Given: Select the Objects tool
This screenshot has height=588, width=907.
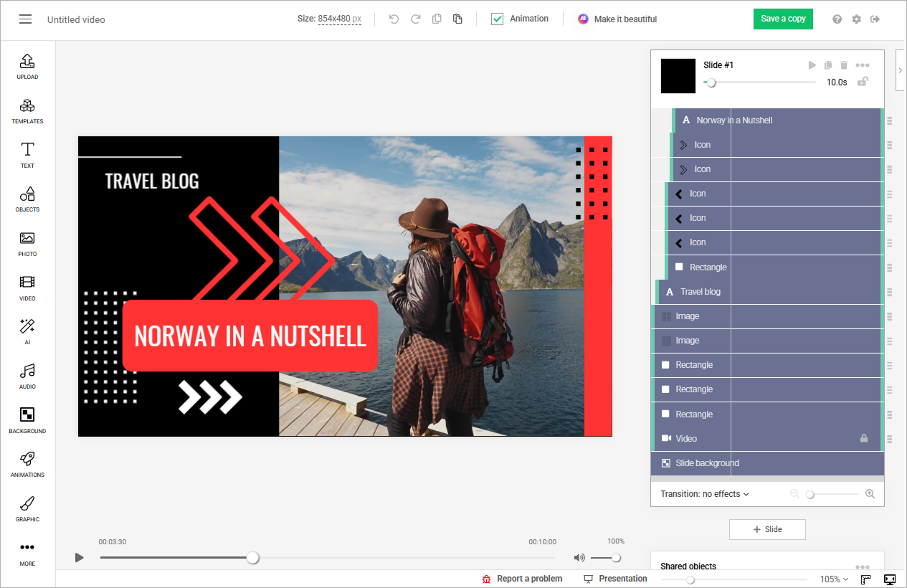Looking at the screenshot, I should coord(27,199).
